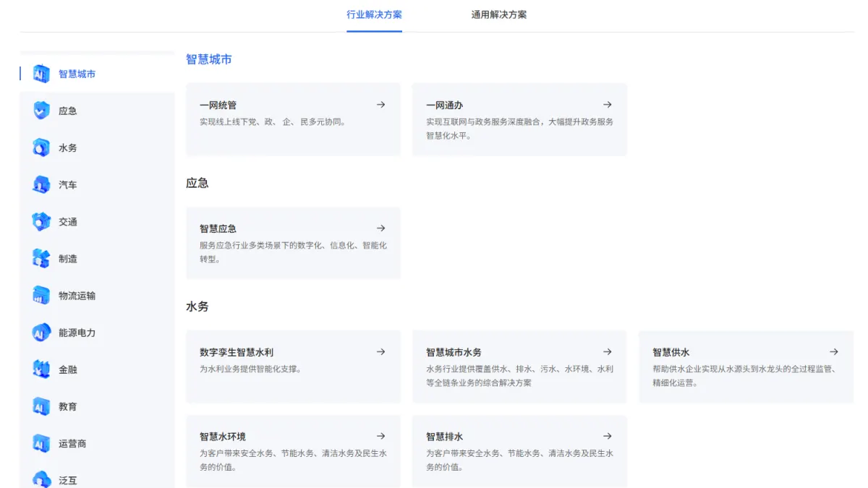The height and width of the screenshot is (488, 868).
Task: Click description 为水利业务提供智能化支撑
Action: pos(250,369)
